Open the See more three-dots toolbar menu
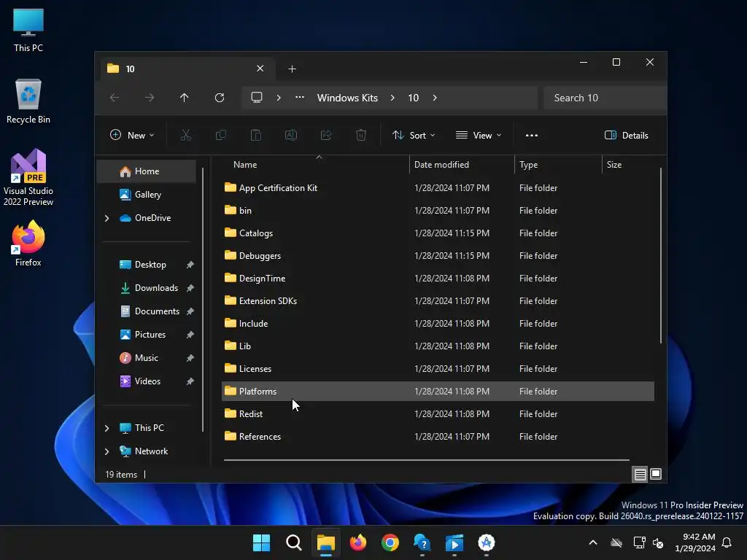This screenshot has height=560, width=747. pyautogui.click(x=532, y=135)
